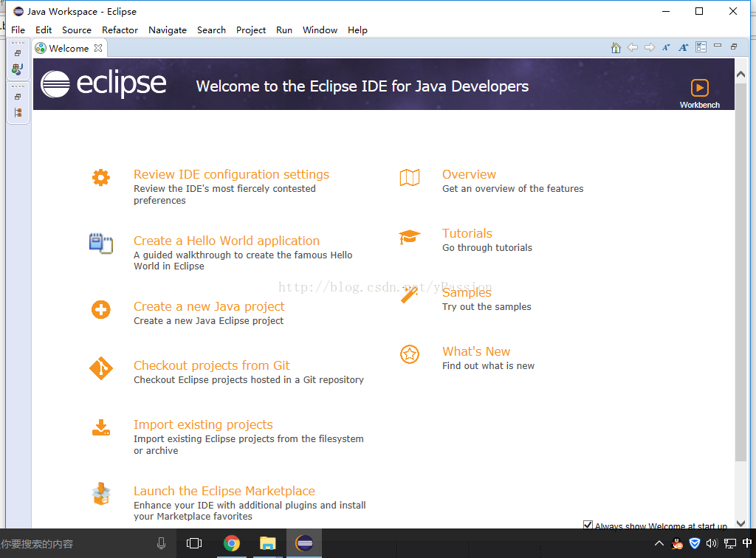Open the Tutorials link
The height and width of the screenshot is (558, 756).
(467, 233)
